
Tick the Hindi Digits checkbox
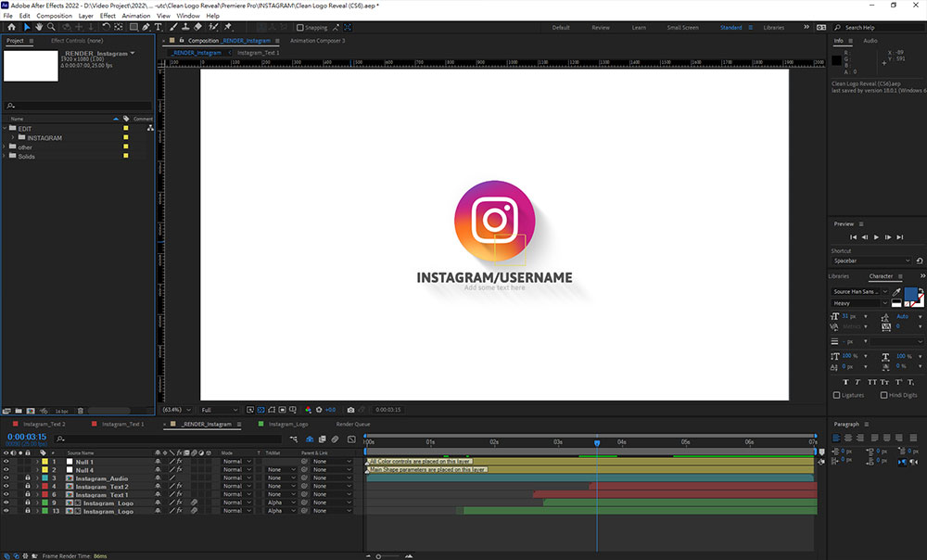[883, 395]
